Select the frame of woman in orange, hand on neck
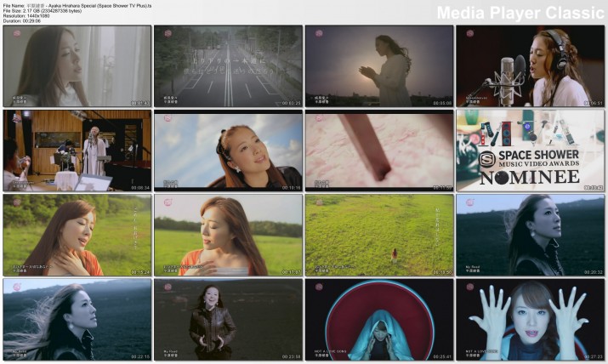This screenshot has height=364, width=608. tap(77, 236)
